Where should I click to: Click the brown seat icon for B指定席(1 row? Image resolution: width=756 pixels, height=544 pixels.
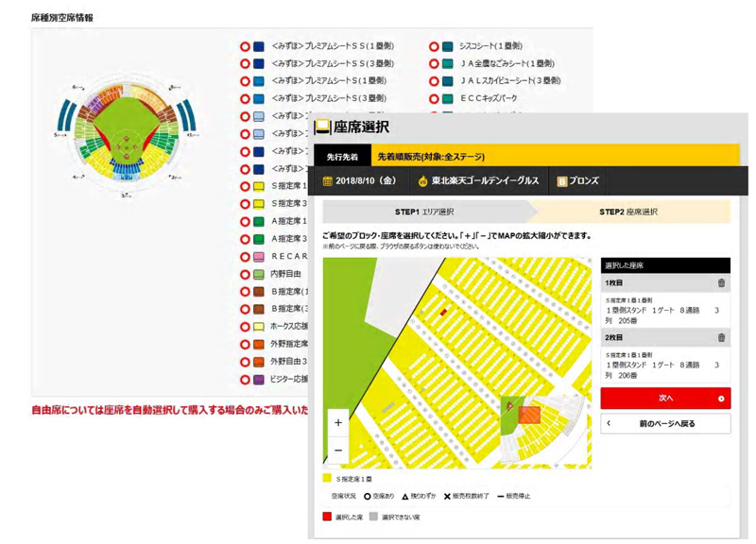tap(259, 292)
